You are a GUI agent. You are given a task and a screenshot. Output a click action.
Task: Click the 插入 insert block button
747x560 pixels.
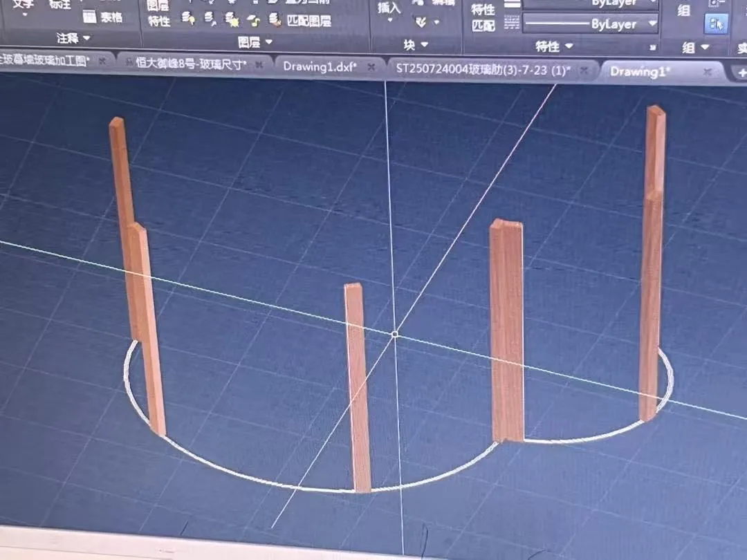[389, 10]
